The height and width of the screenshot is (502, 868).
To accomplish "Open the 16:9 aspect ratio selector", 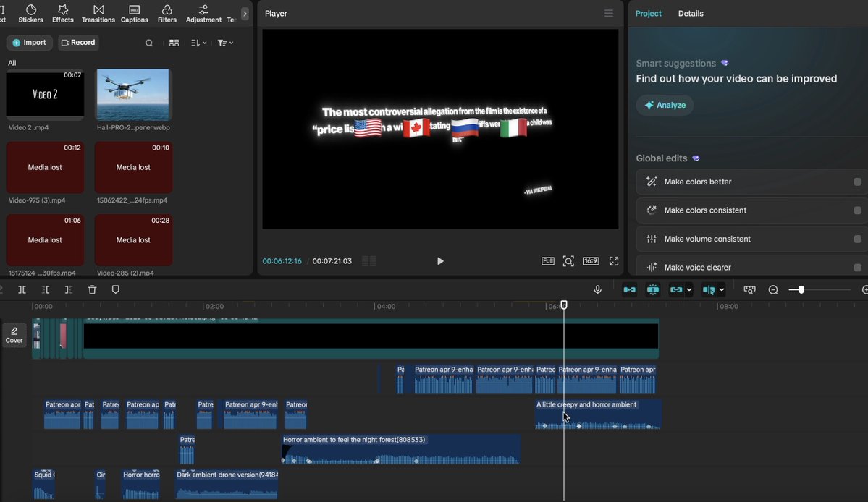I will pyautogui.click(x=591, y=261).
